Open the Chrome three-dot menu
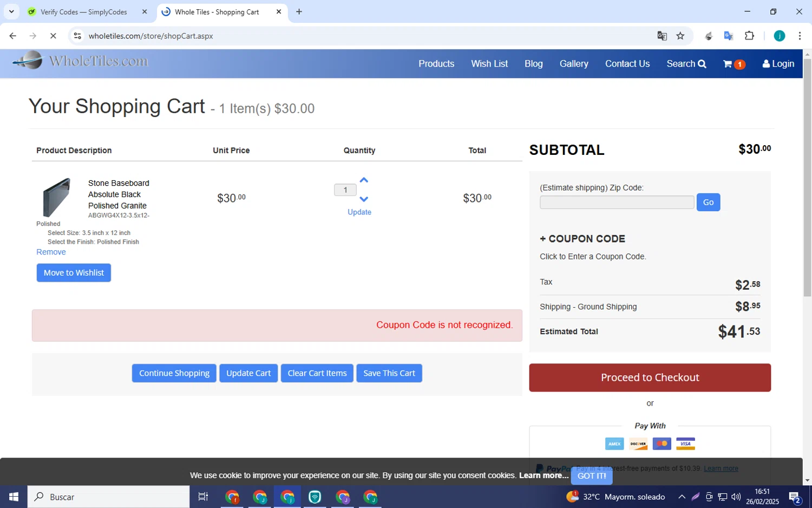The width and height of the screenshot is (812, 508). tap(800, 36)
